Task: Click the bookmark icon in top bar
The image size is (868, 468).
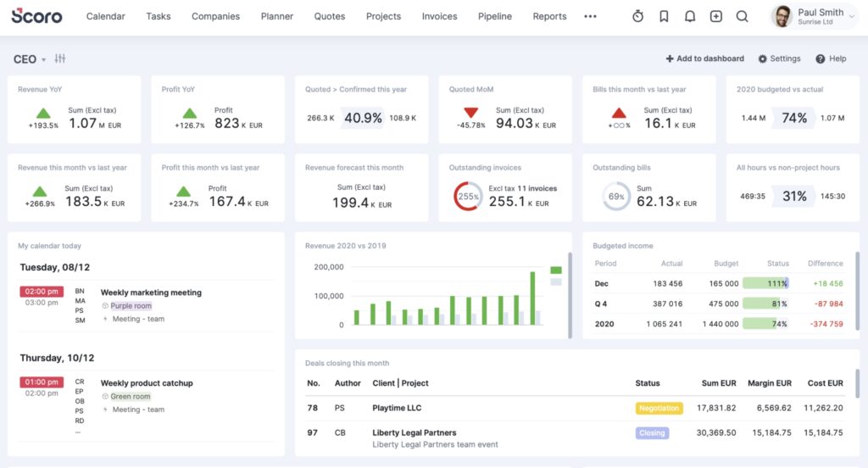Action: point(665,16)
